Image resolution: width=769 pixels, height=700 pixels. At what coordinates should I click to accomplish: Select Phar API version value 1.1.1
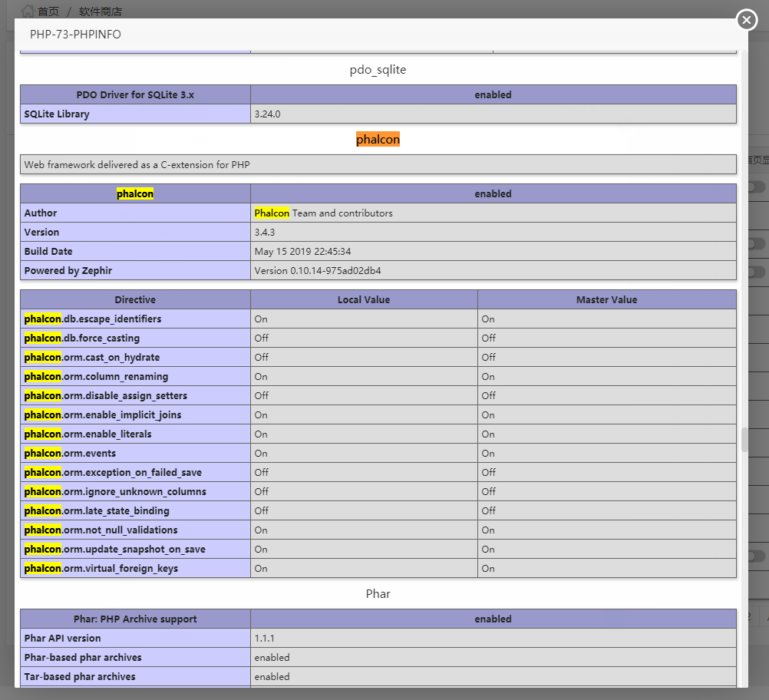pyautogui.click(x=264, y=638)
